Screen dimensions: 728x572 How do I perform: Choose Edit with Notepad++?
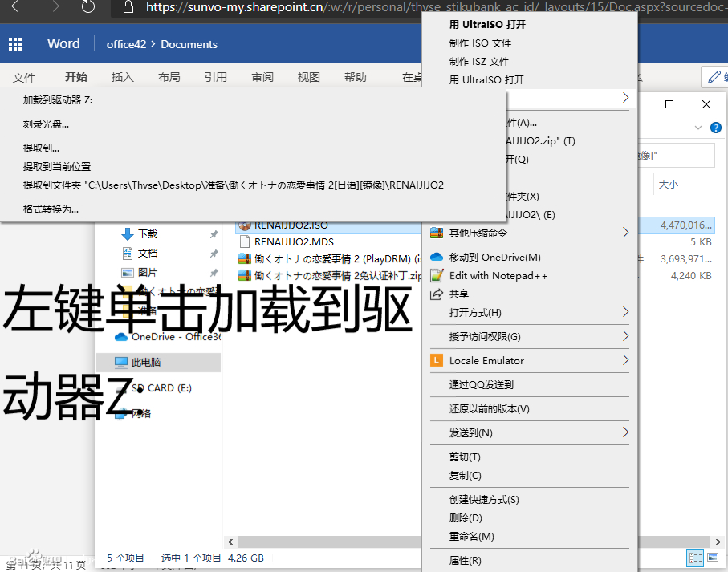[x=529, y=275]
